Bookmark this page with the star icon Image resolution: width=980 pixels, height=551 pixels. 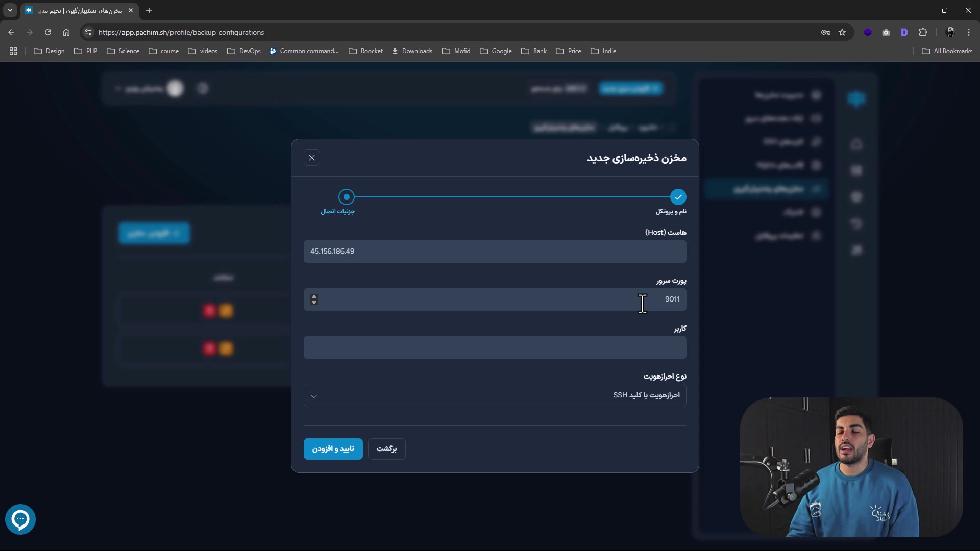click(842, 32)
